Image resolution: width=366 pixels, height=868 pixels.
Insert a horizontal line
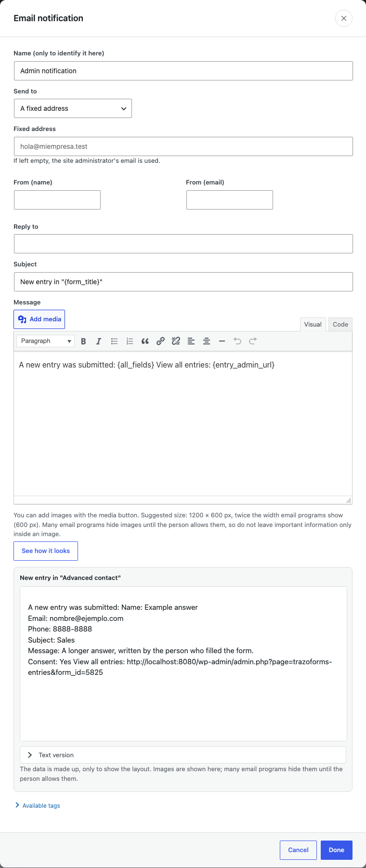point(222,341)
